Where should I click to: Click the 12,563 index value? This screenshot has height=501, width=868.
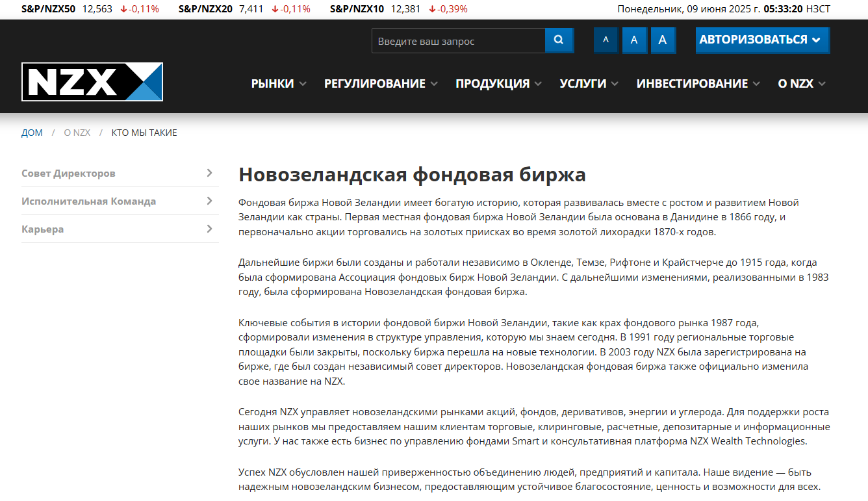pyautogui.click(x=97, y=9)
